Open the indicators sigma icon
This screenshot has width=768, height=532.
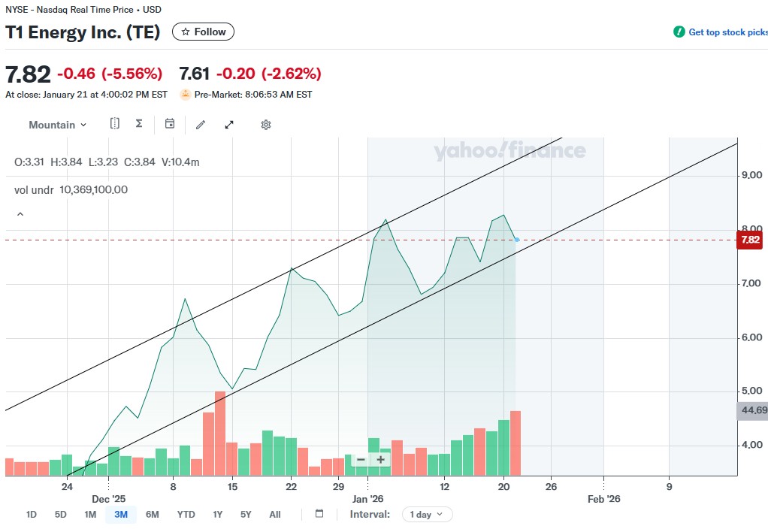pyautogui.click(x=139, y=124)
